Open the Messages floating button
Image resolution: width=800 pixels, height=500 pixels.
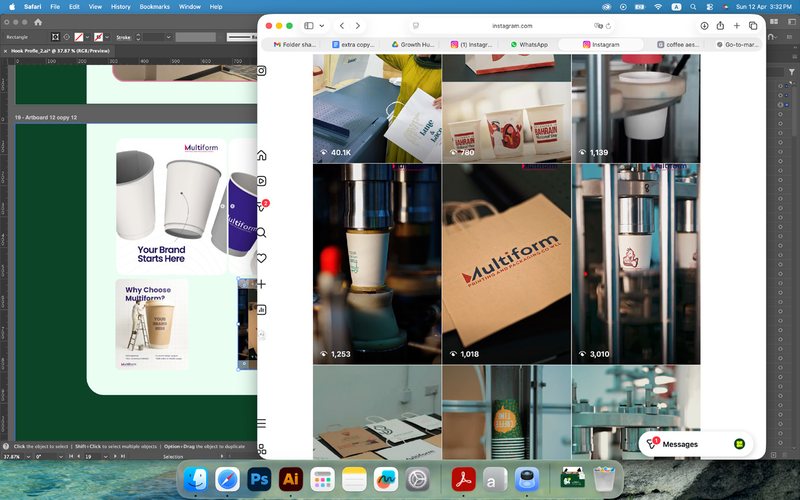click(695, 444)
